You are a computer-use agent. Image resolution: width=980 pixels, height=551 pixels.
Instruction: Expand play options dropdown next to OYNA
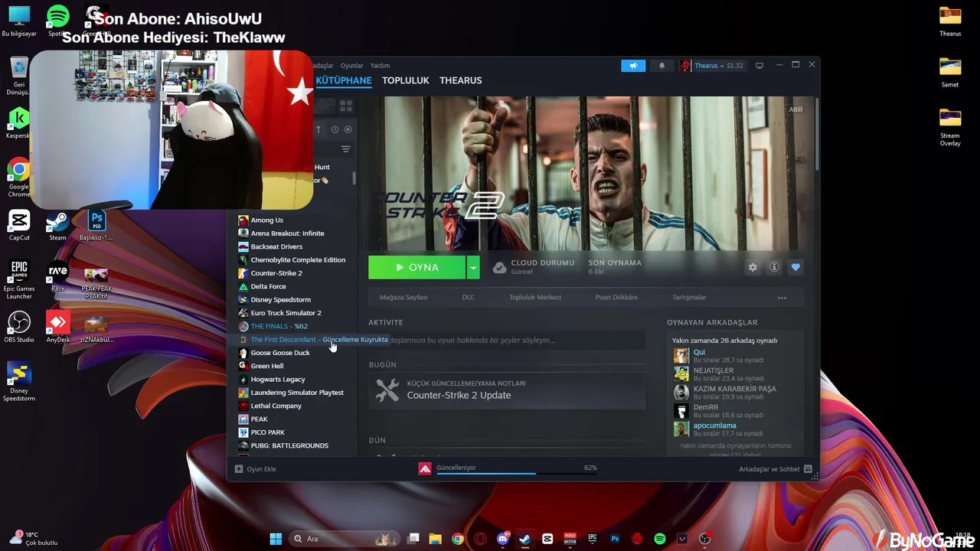(473, 267)
